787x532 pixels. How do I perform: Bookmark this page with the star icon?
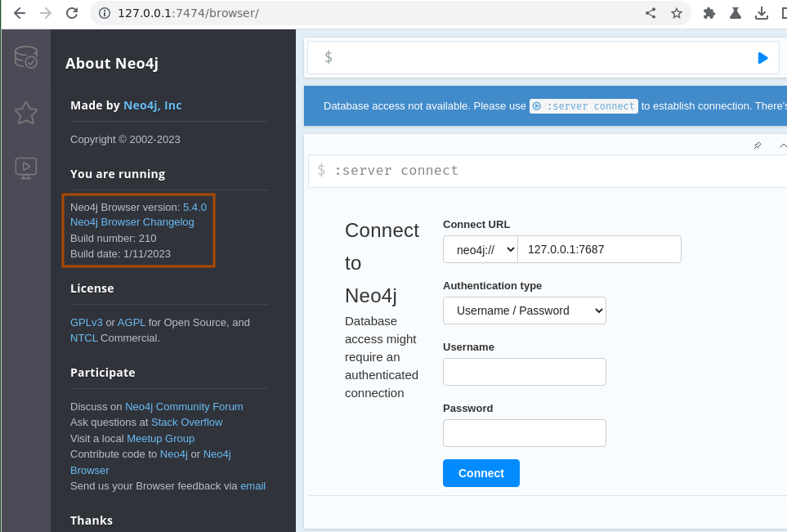pos(677,13)
